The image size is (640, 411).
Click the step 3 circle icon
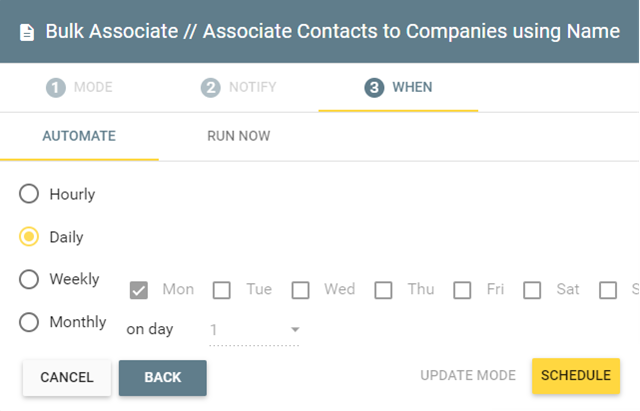tap(374, 87)
